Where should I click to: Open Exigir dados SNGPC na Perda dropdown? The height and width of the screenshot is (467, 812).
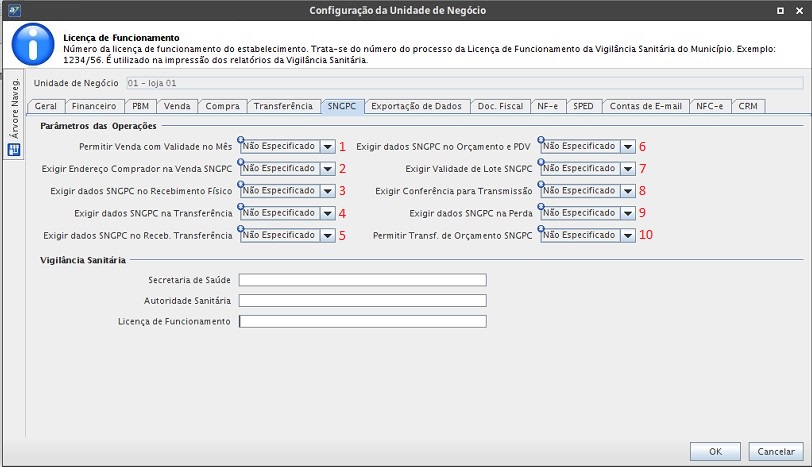tap(627, 213)
